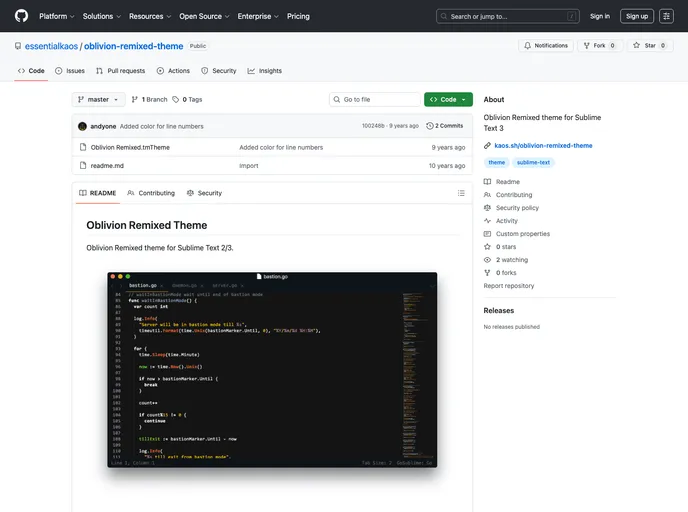Click the Tags icon showing 0 Tags
Viewport: 688px width, 512px height.
(176, 100)
